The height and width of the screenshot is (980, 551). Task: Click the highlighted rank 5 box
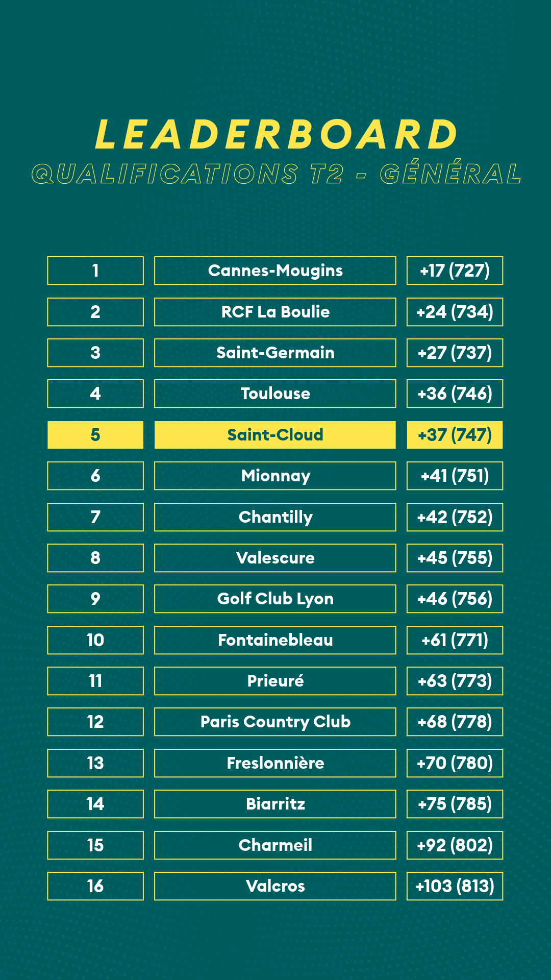click(95, 435)
